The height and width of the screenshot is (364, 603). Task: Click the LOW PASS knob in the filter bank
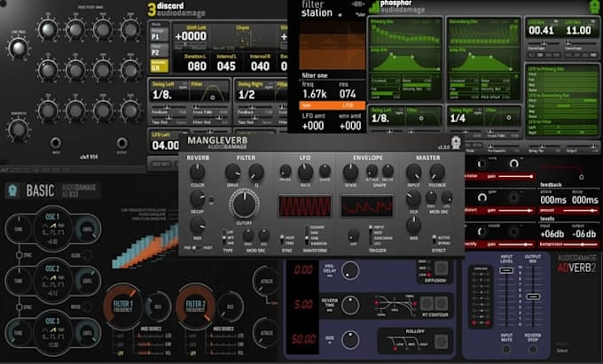click(x=18, y=47)
